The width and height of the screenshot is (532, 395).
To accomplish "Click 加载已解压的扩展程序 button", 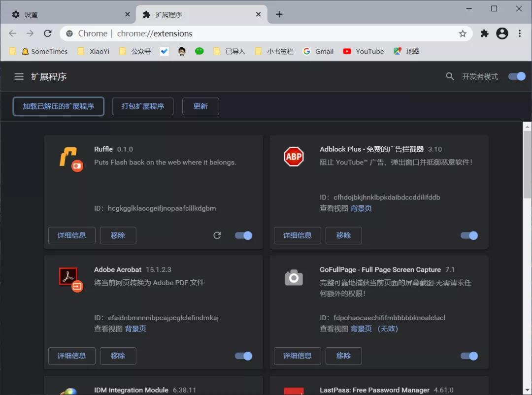I will [58, 106].
